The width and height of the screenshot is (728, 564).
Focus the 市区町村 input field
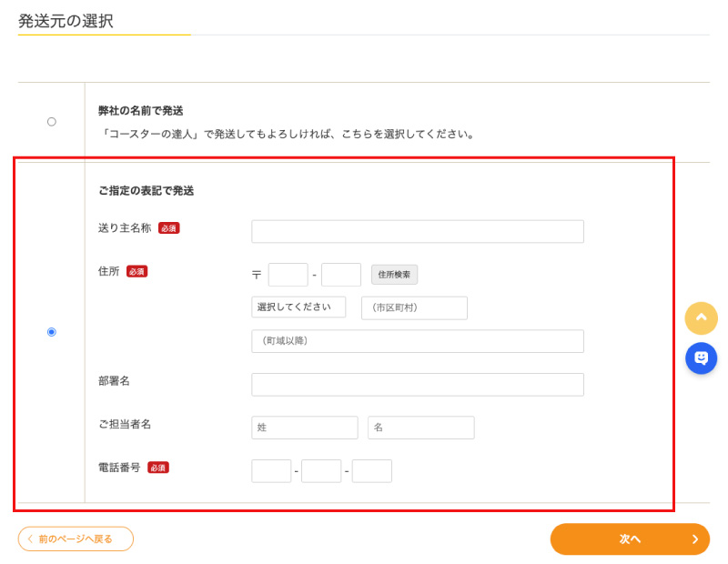pyautogui.click(x=415, y=307)
